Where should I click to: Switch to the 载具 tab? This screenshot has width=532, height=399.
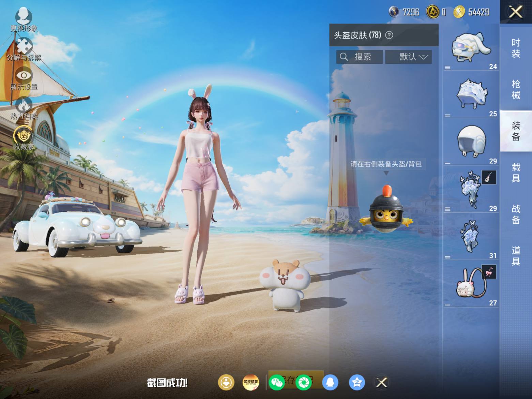pos(516,173)
